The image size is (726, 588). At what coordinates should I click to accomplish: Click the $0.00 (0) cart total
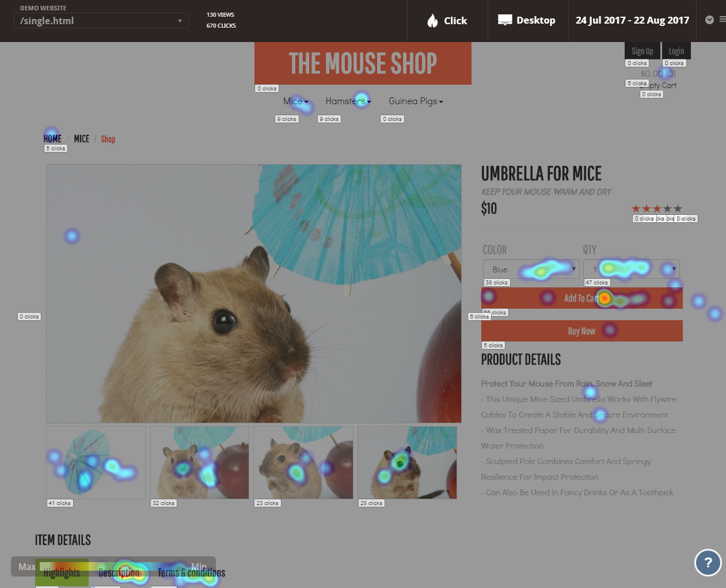pos(658,74)
